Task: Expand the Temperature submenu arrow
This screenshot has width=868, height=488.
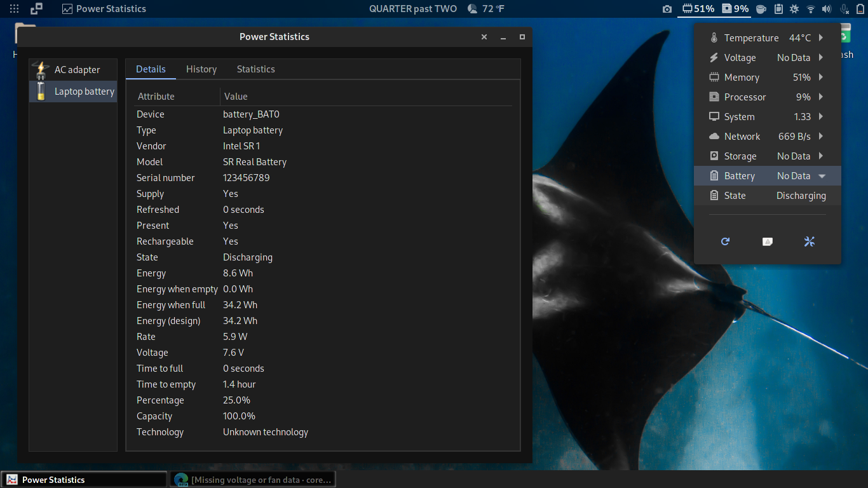Action: 821,38
